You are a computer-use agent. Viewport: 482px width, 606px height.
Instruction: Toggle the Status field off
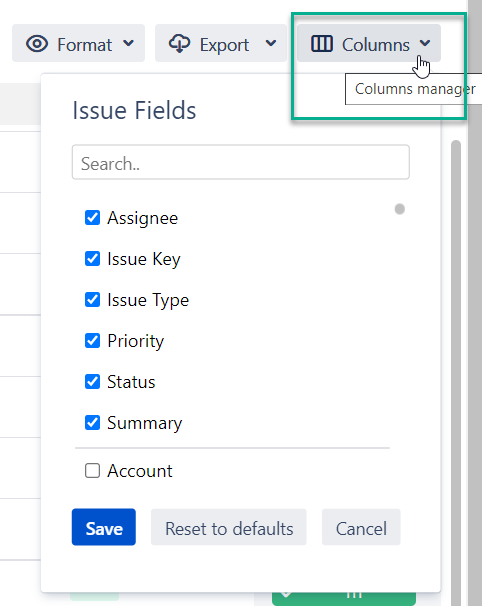coord(92,381)
